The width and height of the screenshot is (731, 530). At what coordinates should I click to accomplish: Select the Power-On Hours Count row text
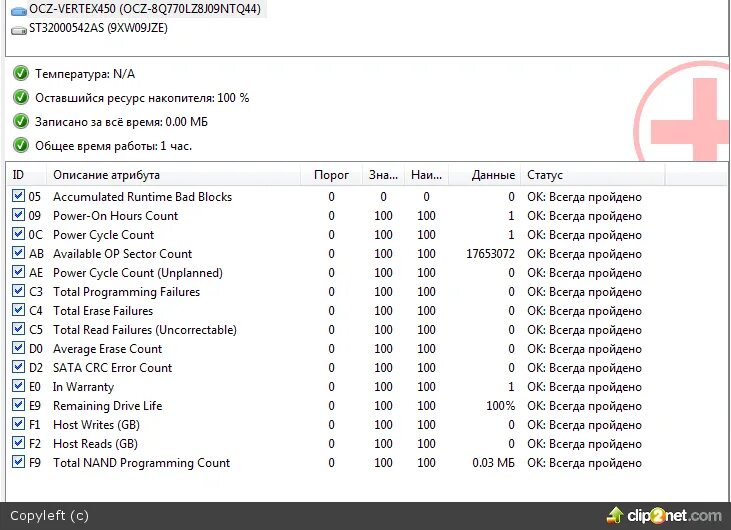tap(116, 216)
